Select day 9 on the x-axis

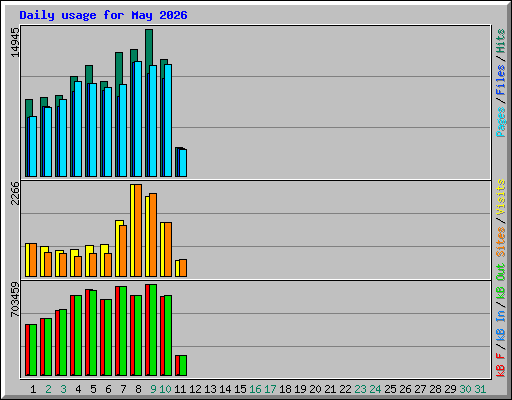coord(153,389)
